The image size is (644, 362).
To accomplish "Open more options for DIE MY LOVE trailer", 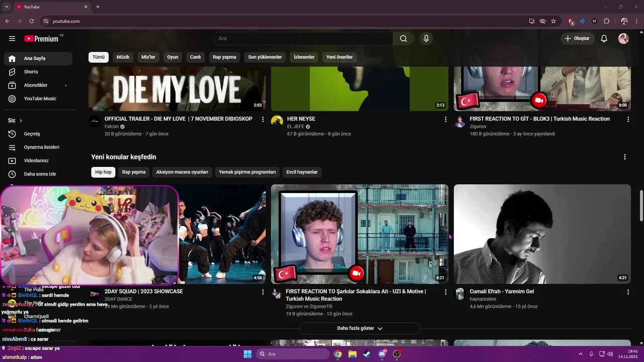I will [x=263, y=119].
